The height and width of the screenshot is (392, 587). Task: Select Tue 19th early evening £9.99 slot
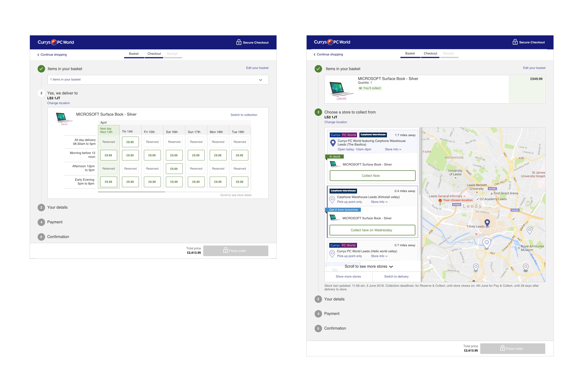pyautogui.click(x=240, y=182)
